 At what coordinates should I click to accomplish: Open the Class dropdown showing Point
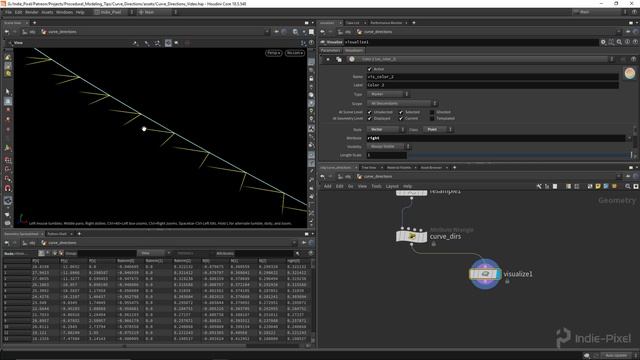438,129
